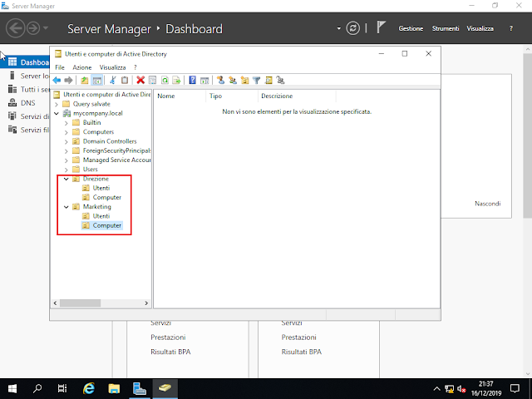Open the Action Center notification icon

pyautogui.click(x=515, y=388)
